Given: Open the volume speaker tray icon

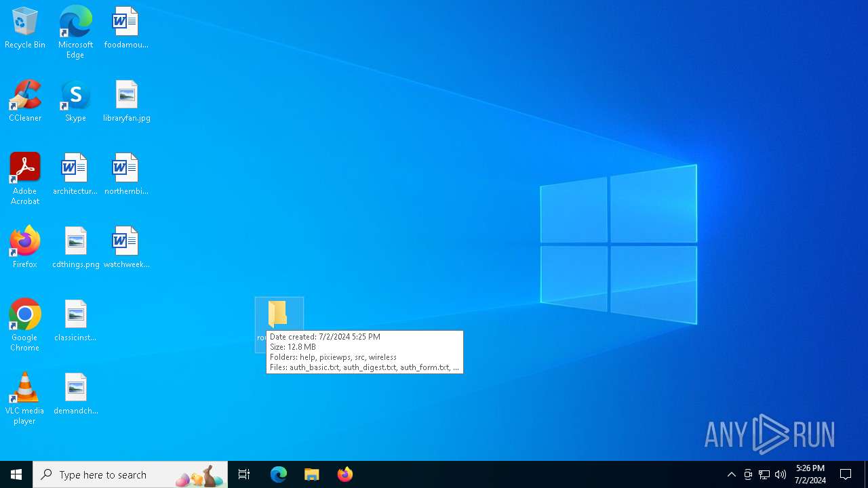Looking at the screenshot, I should coord(781,474).
